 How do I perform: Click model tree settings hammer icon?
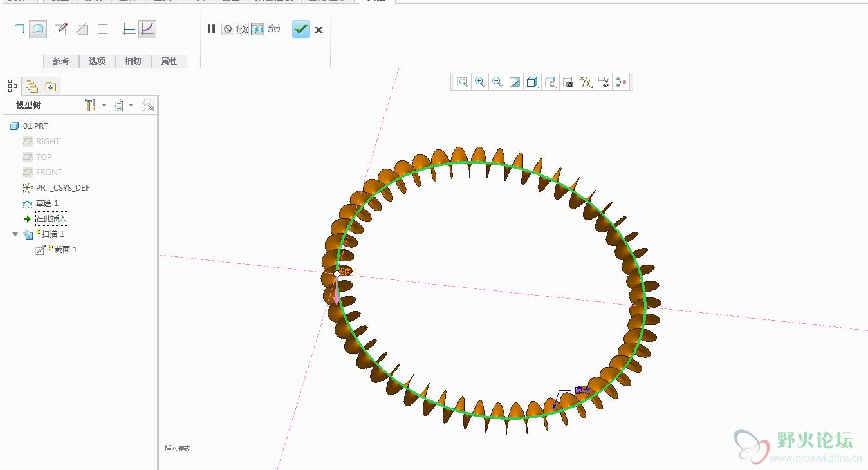[90, 105]
